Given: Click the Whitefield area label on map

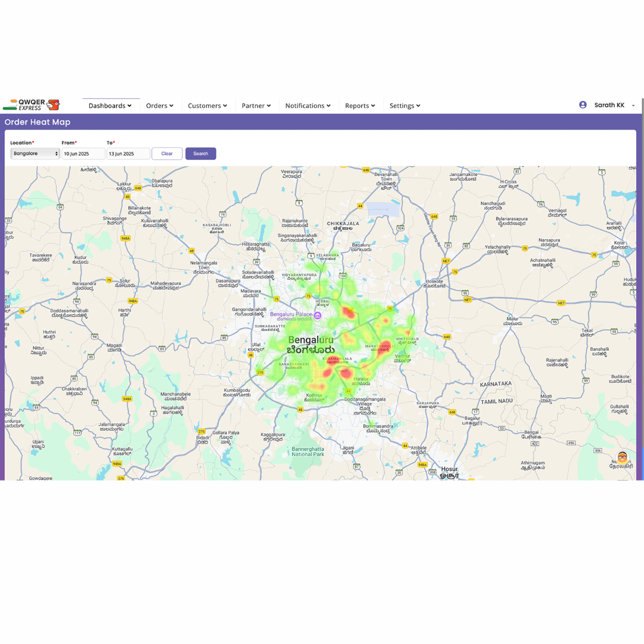Looking at the screenshot, I should pos(407,339).
